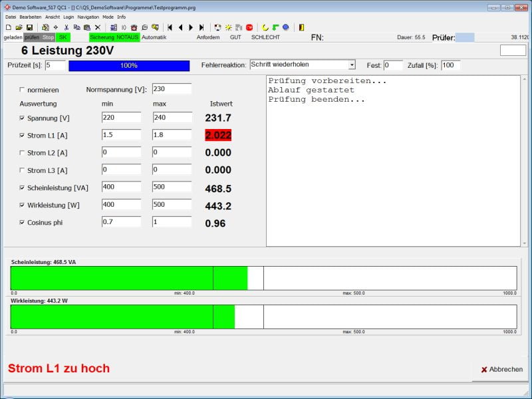532x399 pixels.
Task: Jump to last step icon
Action: click(201, 27)
